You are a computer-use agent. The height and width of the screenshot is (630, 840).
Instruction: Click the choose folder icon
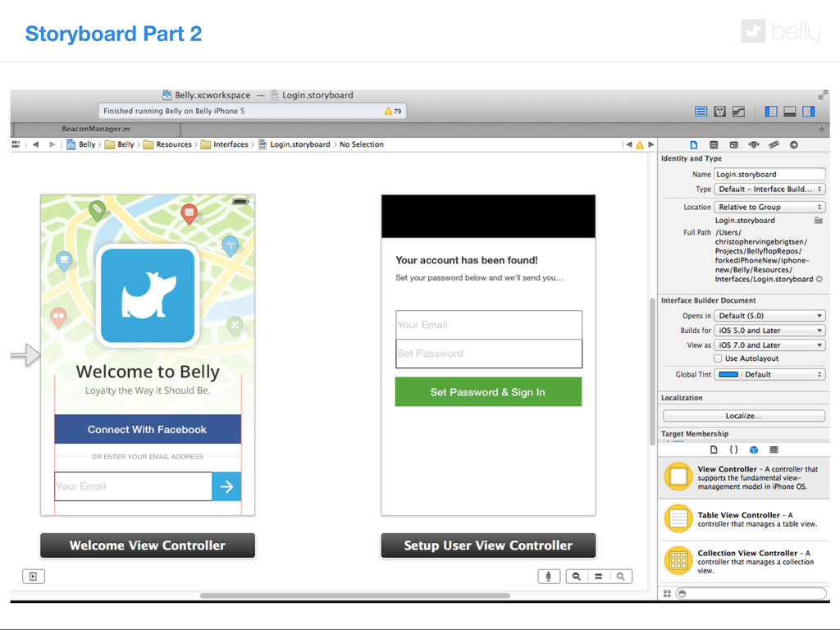click(818, 220)
